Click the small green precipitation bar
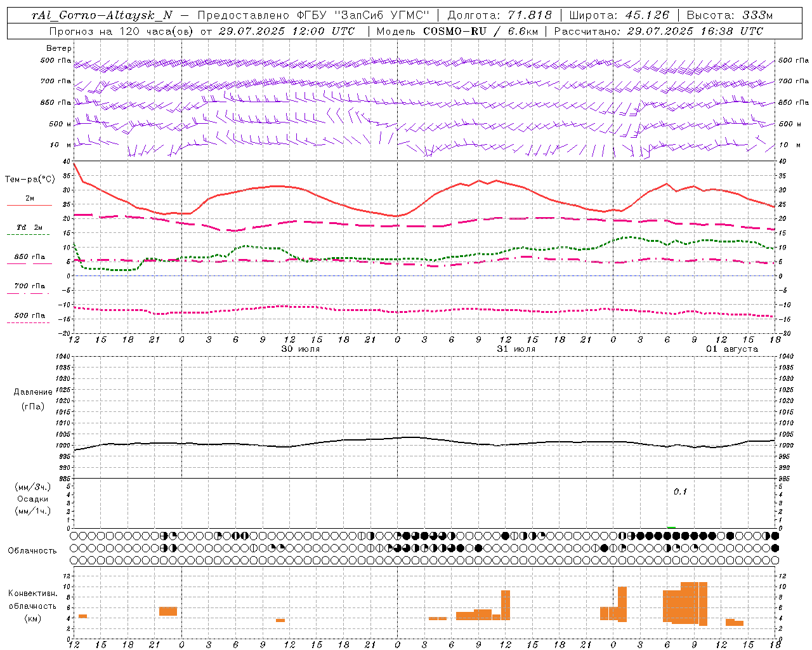The width and height of the screenshot is (812, 650). 671,527
